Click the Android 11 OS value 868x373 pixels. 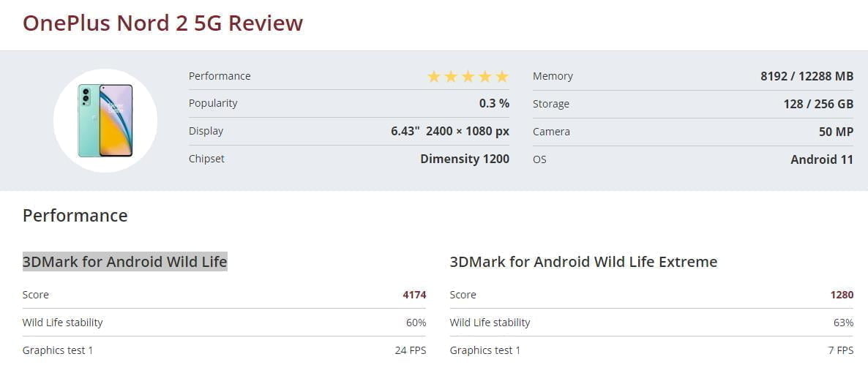tap(822, 159)
